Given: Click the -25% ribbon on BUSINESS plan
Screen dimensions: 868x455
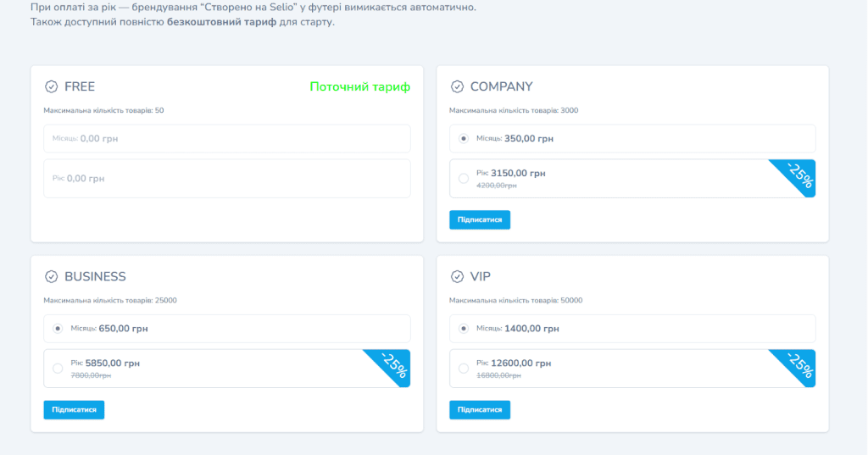Looking at the screenshot, I should pos(393,364).
